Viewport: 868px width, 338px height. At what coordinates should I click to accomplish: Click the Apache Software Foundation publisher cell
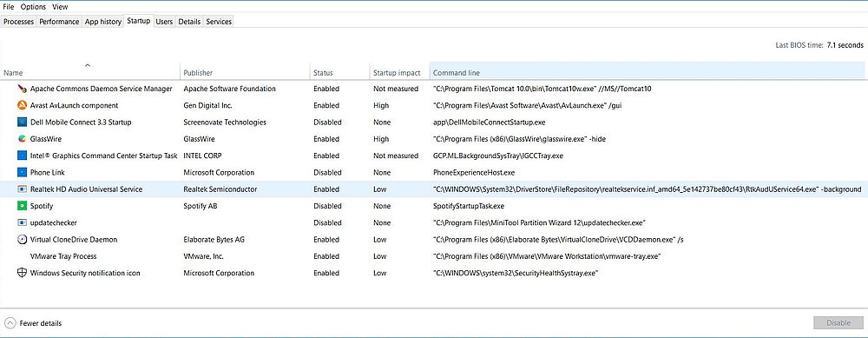pos(229,89)
